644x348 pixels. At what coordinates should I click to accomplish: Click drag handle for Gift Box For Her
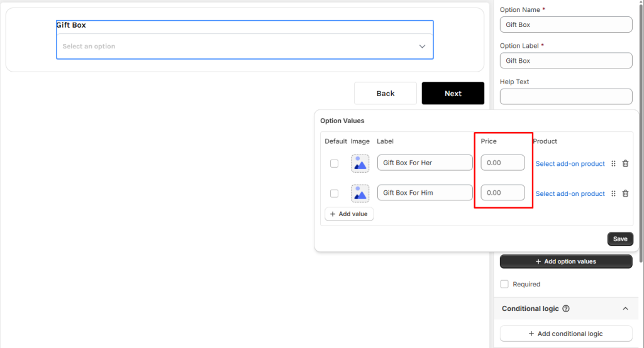pyautogui.click(x=614, y=163)
